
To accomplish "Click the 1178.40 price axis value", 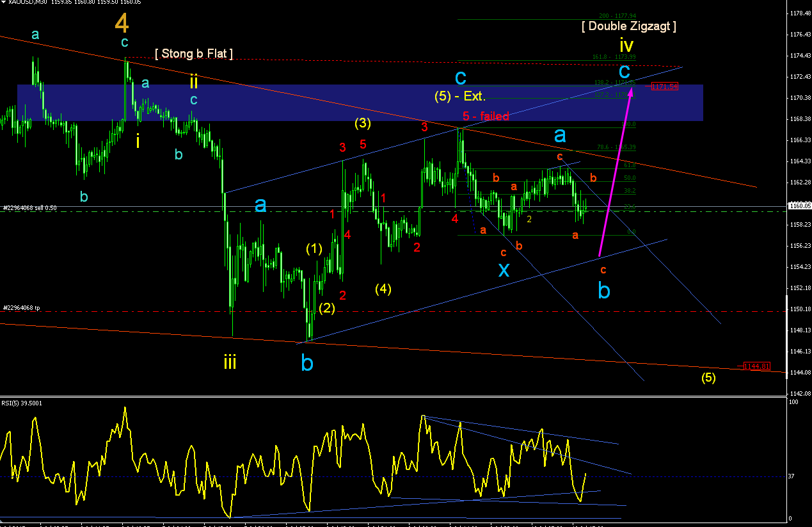I will 800,13.
